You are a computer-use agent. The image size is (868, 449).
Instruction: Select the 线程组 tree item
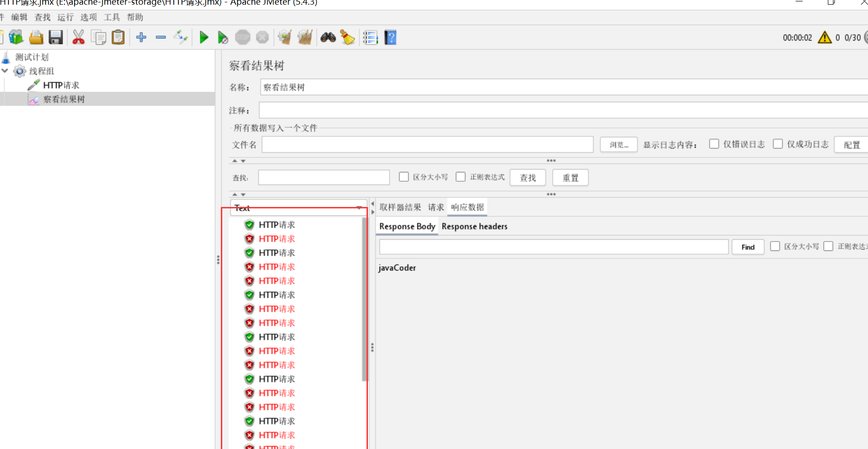[42, 71]
